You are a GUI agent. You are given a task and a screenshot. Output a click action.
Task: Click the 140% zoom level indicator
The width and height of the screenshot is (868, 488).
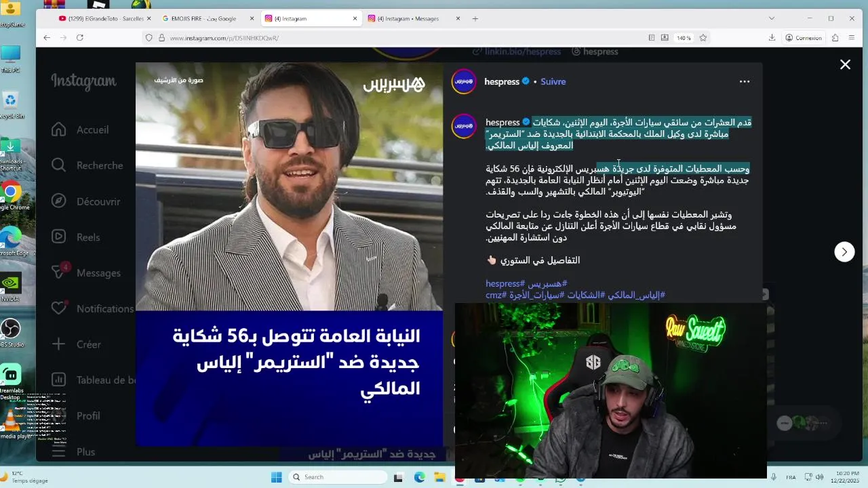coord(684,38)
